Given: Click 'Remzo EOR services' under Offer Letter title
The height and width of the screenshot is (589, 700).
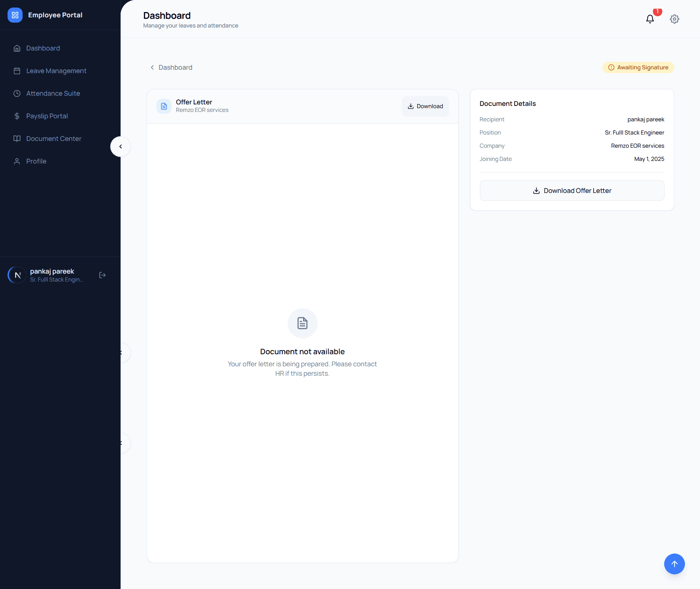Looking at the screenshot, I should (x=202, y=110).
